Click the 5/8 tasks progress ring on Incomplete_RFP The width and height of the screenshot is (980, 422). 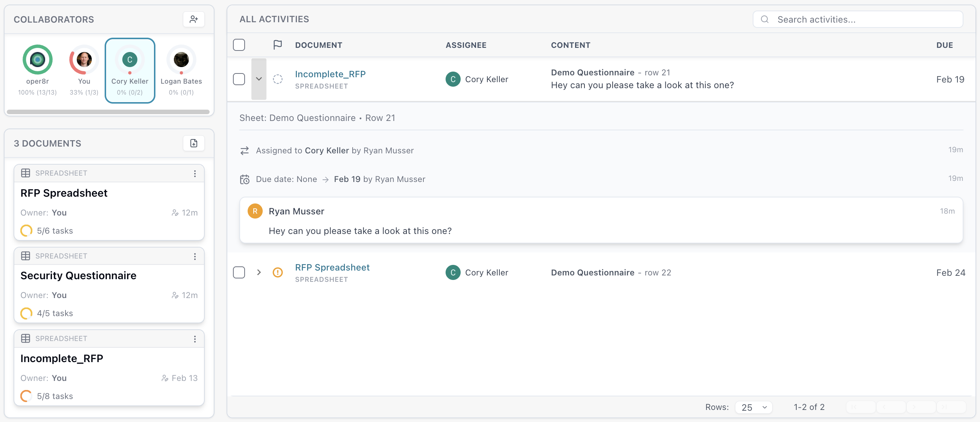click(26, 396)
